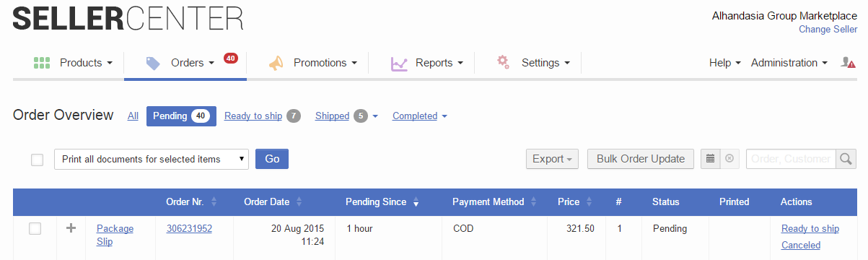Open the Help menu

(725, 63)
